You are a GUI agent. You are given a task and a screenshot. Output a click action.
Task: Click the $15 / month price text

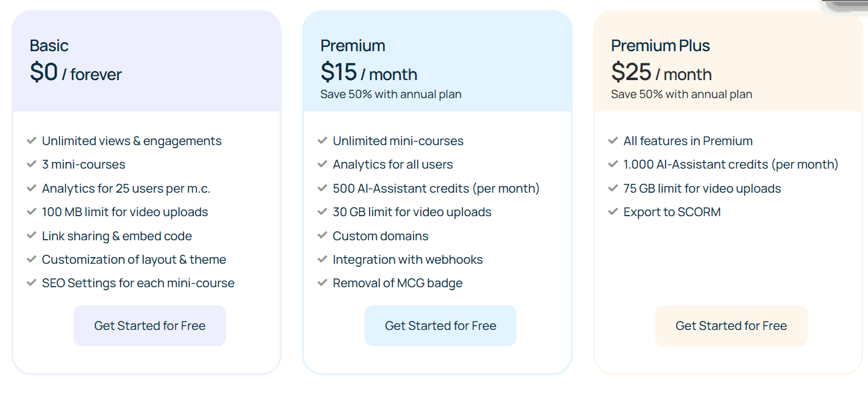[368, 73]
